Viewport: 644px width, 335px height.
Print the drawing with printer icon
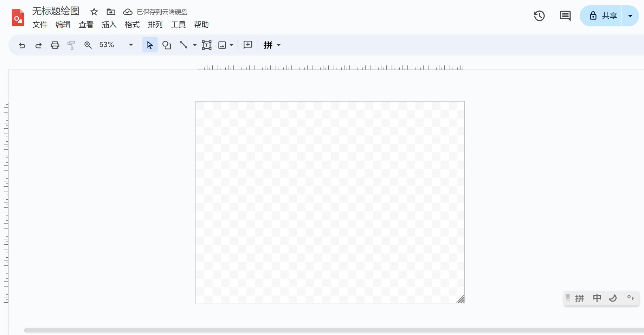[55, 45]
